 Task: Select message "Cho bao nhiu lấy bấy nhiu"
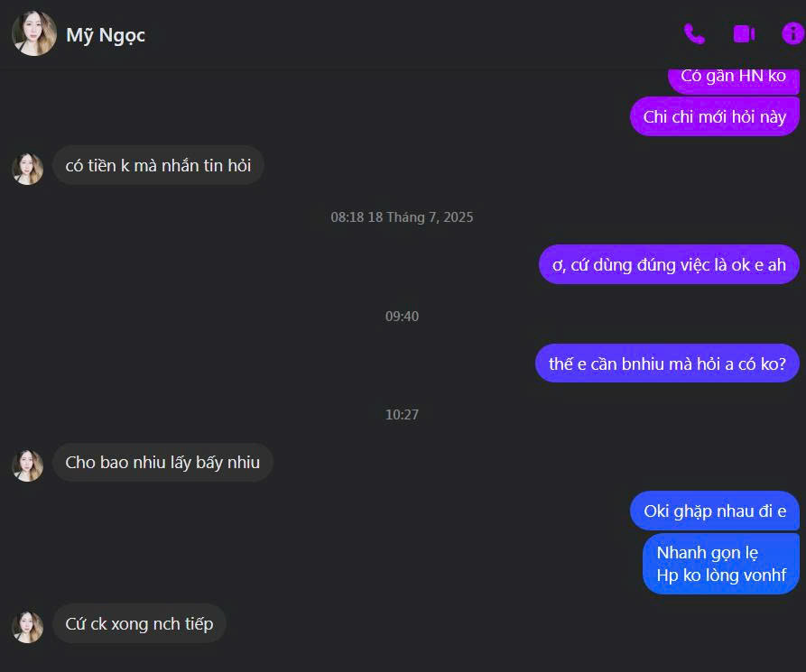[x=162, y=463]
